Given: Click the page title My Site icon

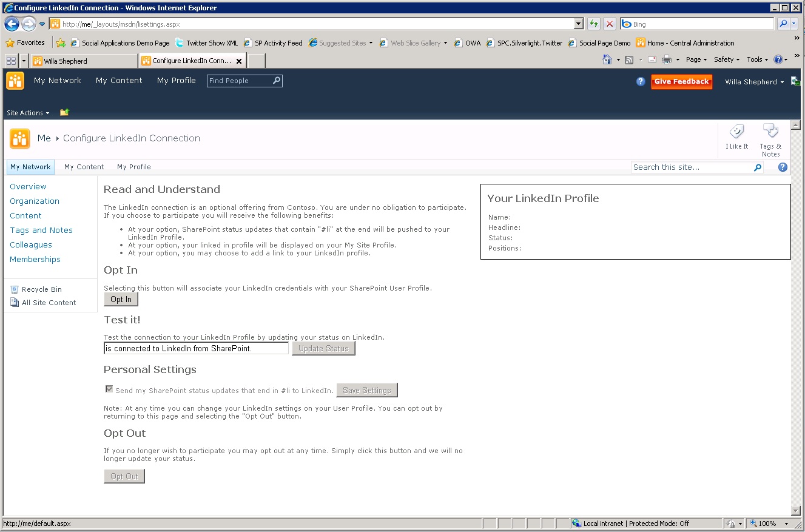Looking at the screenshot, I should pos(19,138).
